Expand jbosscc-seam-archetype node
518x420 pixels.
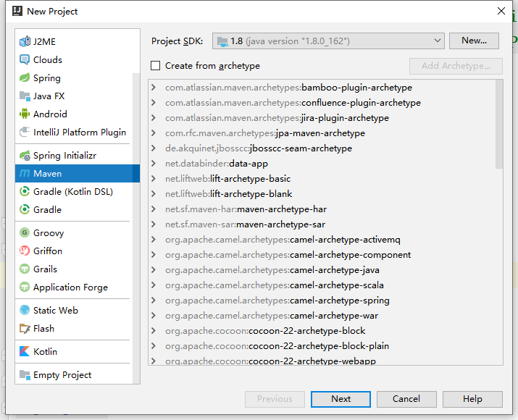(154, 148)
